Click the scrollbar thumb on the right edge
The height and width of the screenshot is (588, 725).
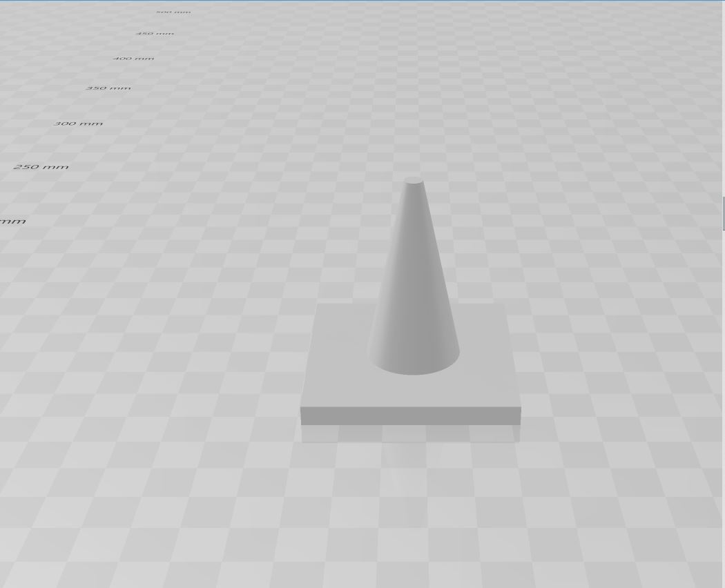pos(722,213)
